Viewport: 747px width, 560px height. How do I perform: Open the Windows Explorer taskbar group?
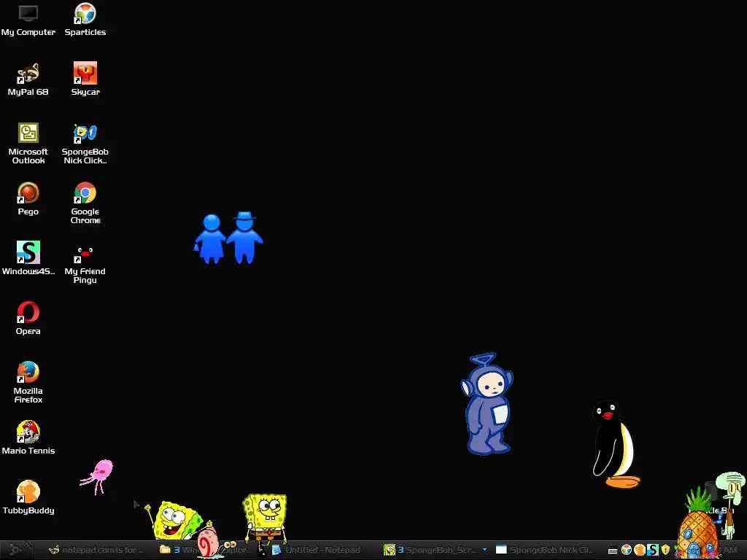pos(205,550)
